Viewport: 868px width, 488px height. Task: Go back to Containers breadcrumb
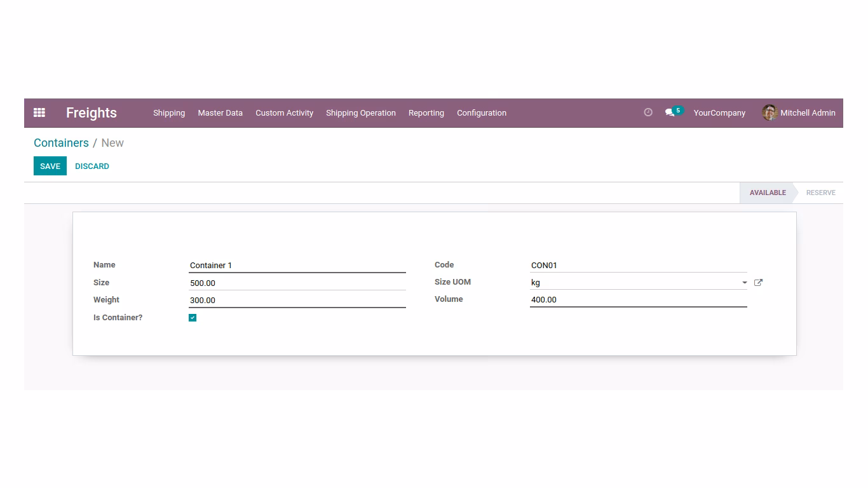tap(61, 143)
